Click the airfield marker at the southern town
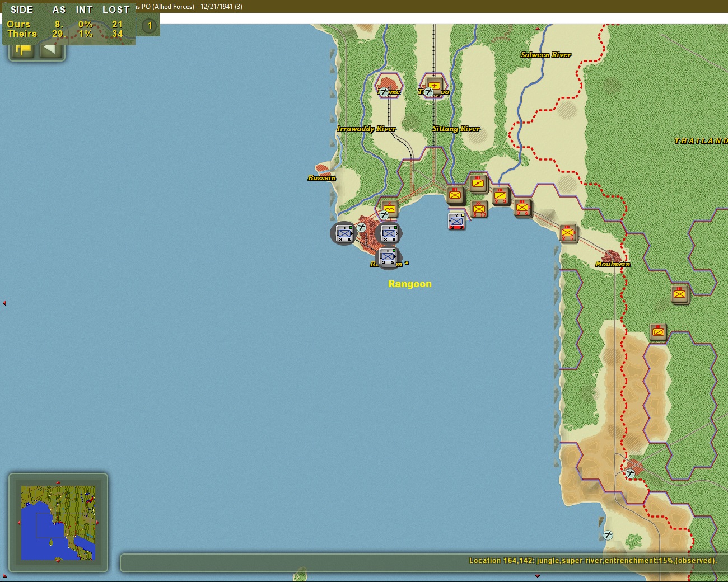Screen dimensions: 728x582 coord(631,473)
